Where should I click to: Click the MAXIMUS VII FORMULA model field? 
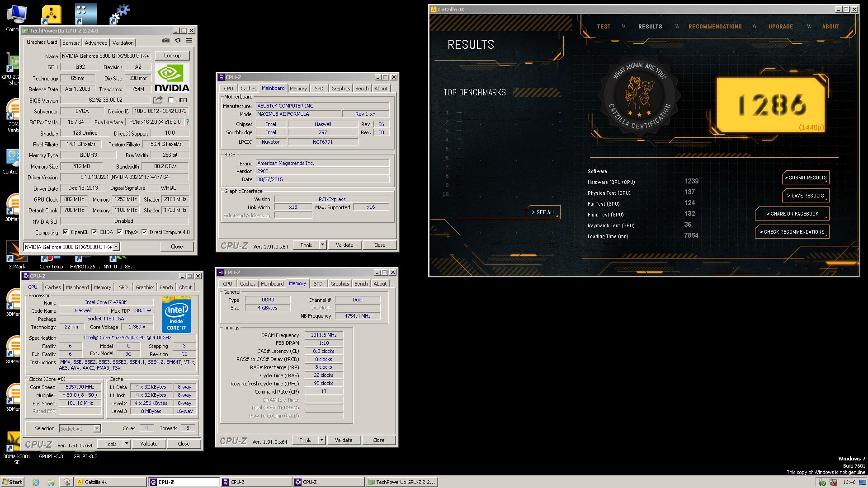[298, 114]
